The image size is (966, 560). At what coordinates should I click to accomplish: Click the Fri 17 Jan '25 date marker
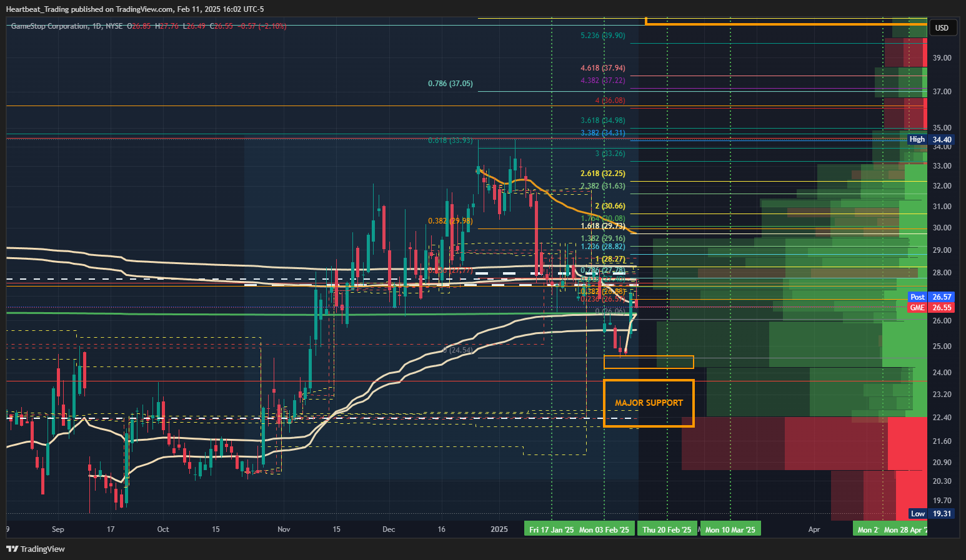click(551, 529)
